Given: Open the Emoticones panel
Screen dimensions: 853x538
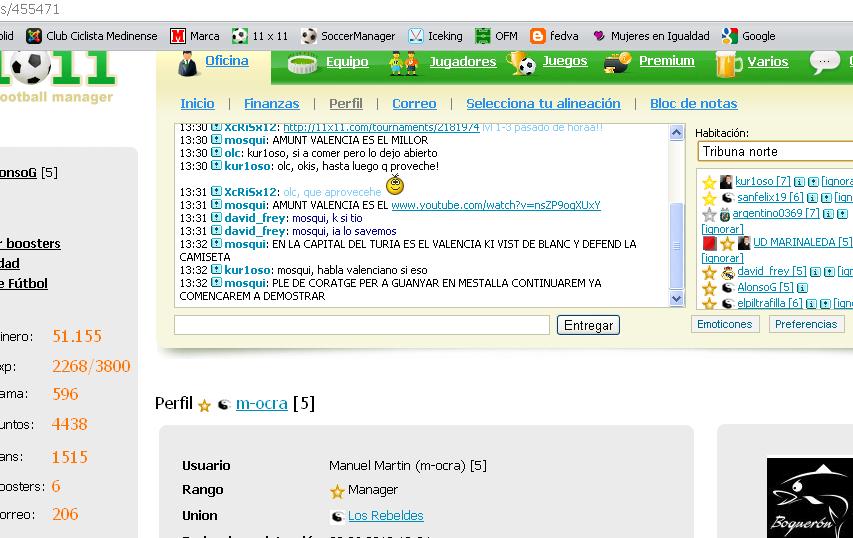Looking at the screenshot, I should tap(725, 324).
